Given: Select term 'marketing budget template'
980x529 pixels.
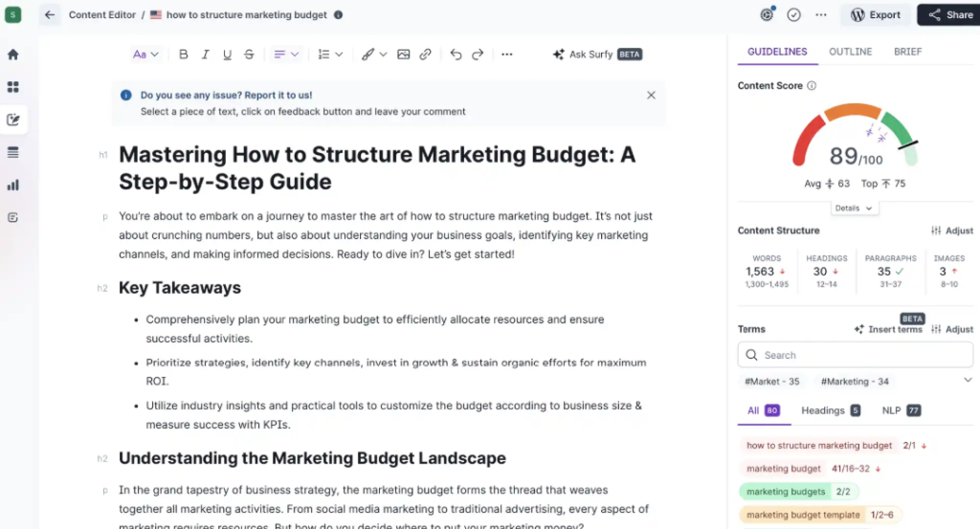Looking at the screenshot, I should pos(803,515).
